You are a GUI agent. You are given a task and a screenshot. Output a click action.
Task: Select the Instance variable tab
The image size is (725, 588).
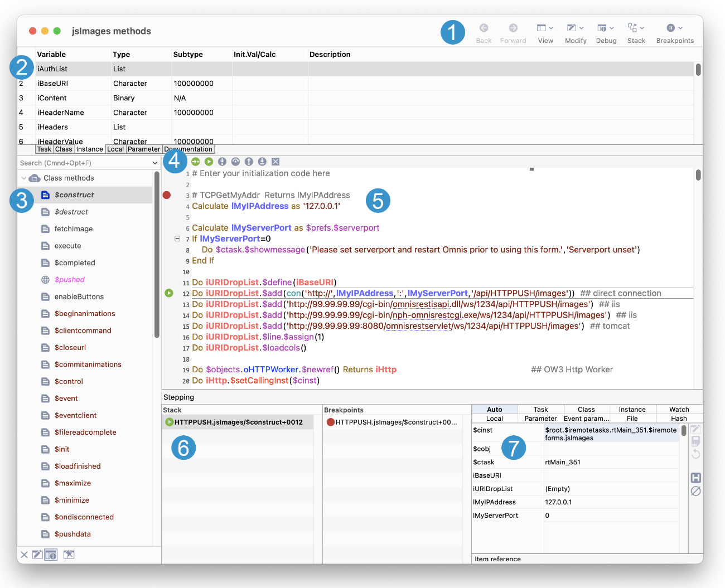pos(89,149)
